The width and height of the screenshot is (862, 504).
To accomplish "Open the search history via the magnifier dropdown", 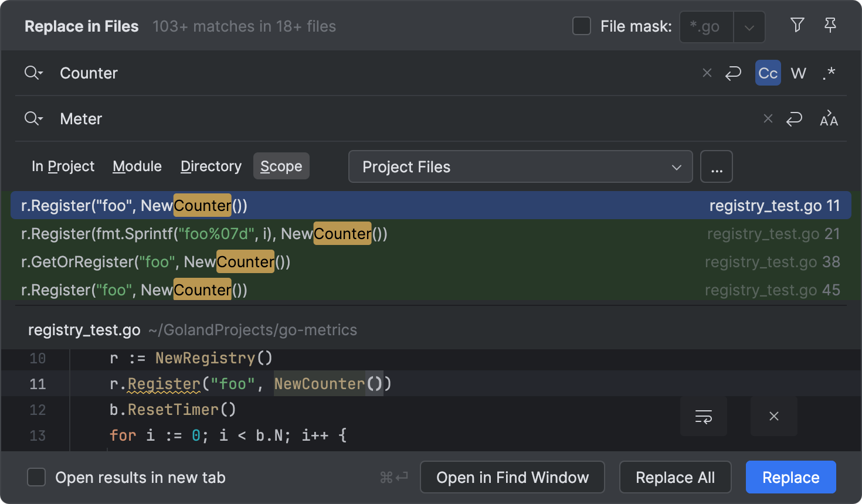I will [x=33, y=73].
